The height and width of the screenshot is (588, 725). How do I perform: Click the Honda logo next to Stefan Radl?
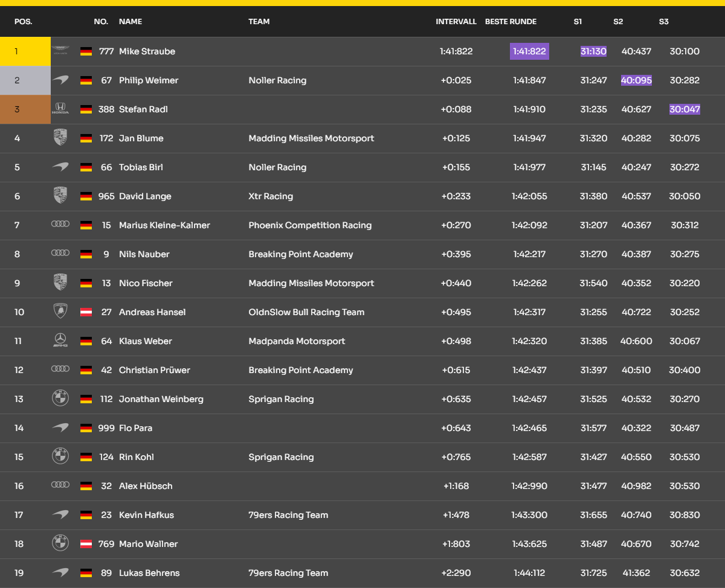coord(60,109)
